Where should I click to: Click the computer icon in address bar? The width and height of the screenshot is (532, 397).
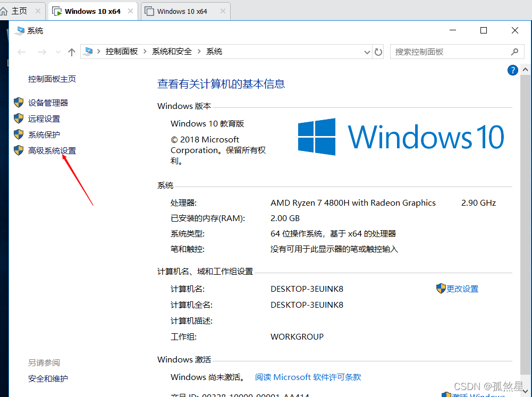click(x=88, y=52)
